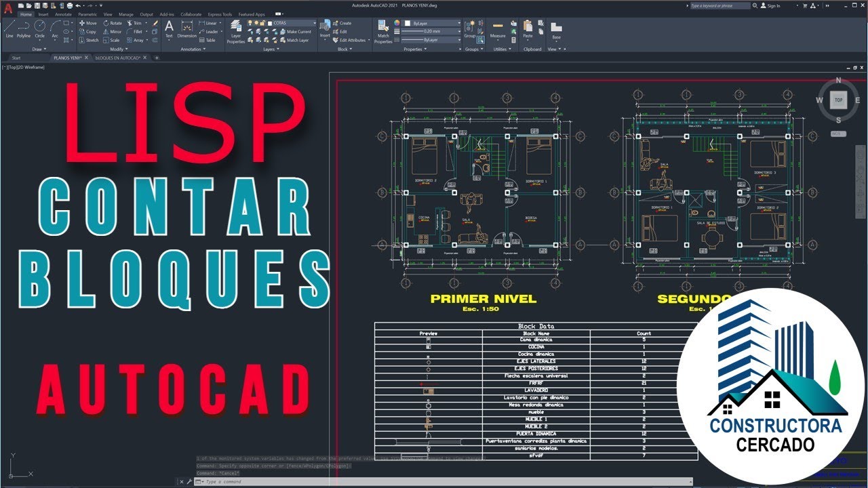This screenshot has width=868, height=488.
Task: Click the Fillet tool
Action: click(135, 31)
